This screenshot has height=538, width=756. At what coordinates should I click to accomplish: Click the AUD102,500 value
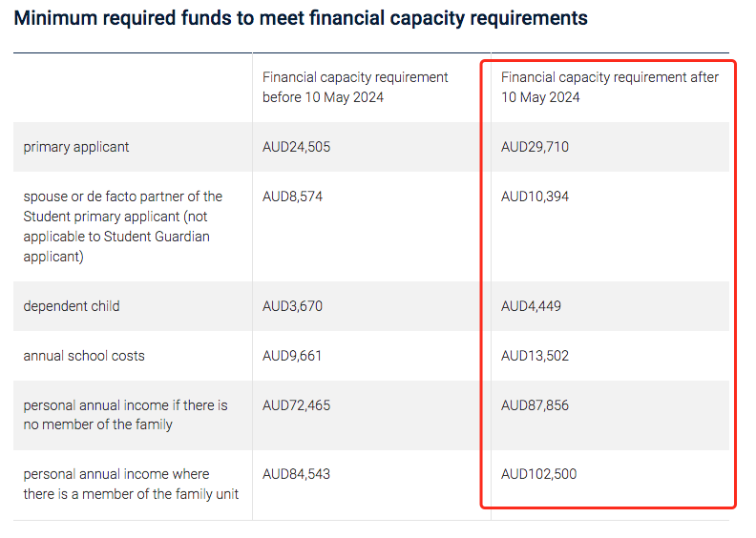coord(539,474)
